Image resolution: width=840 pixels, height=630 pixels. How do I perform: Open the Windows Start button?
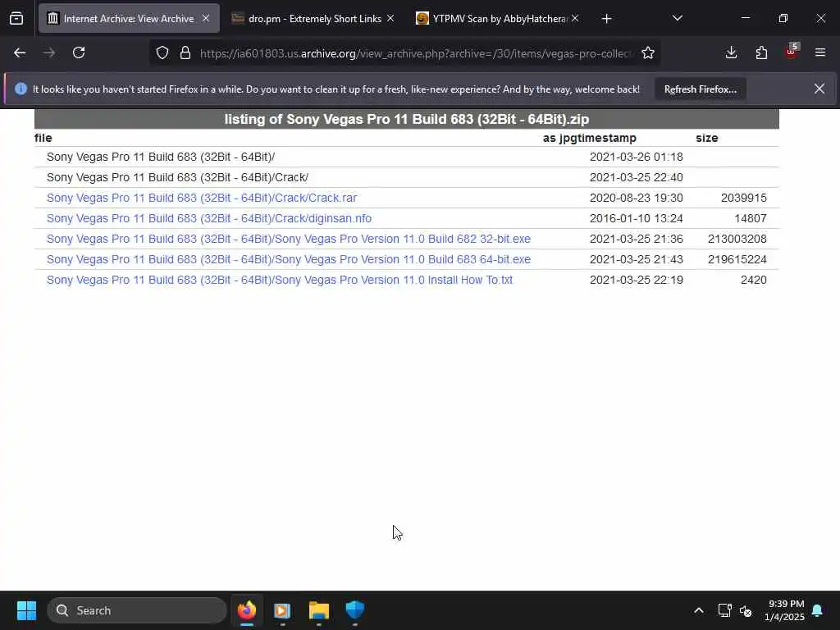[26, 610]
